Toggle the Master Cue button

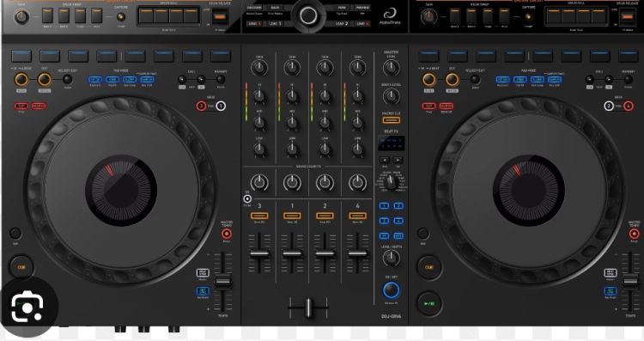tap(391, 120)
